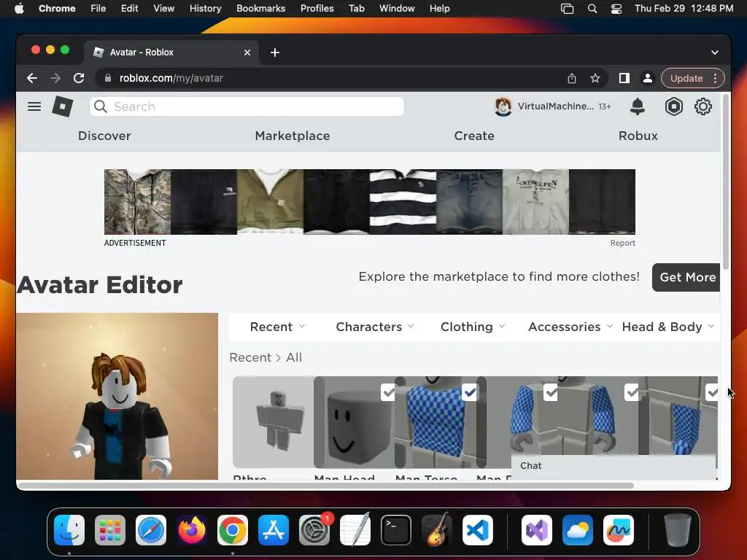
Task: Reload the page with the refresh icon
Action: pyautogui.click(x=79, y=78)
